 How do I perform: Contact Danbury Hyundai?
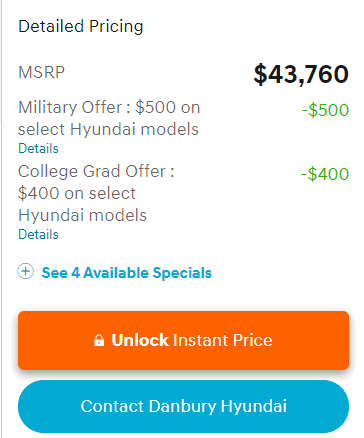pos(183,406)
